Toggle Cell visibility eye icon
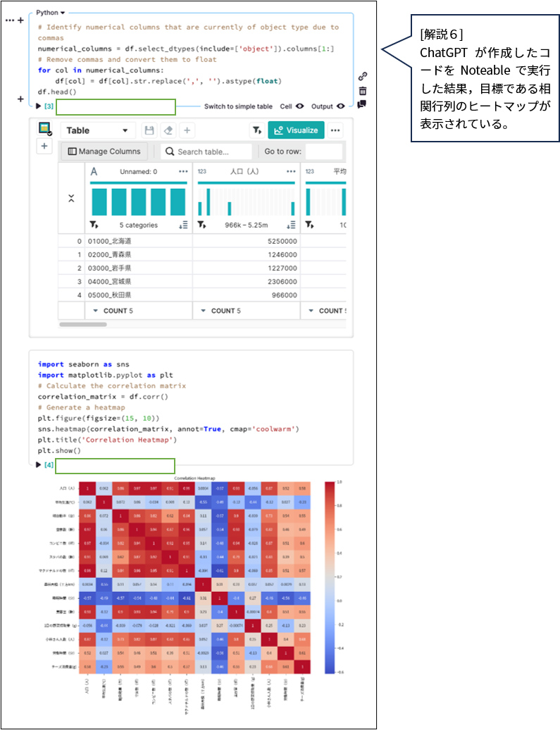Screen dimensions: 560x730 point(300,106)
